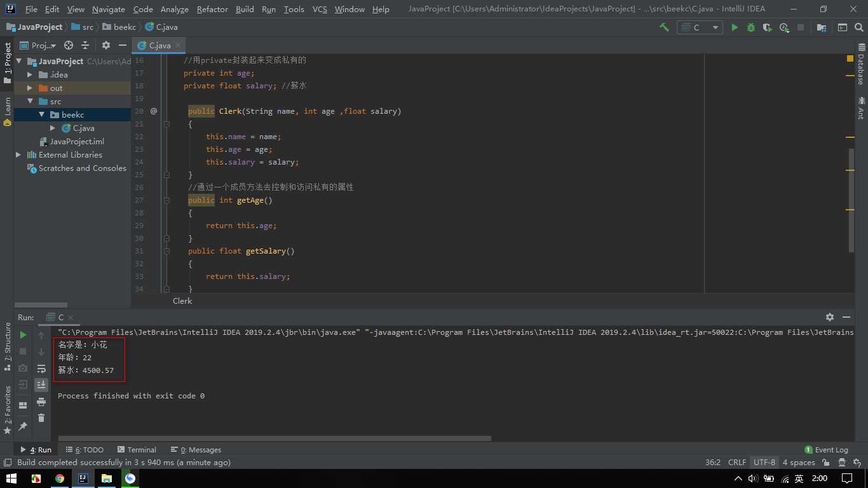This screenshot has height=488, width=868.
Task: Click the beekc breadcrumb in navigation bar
Action: tap(119, 27)
